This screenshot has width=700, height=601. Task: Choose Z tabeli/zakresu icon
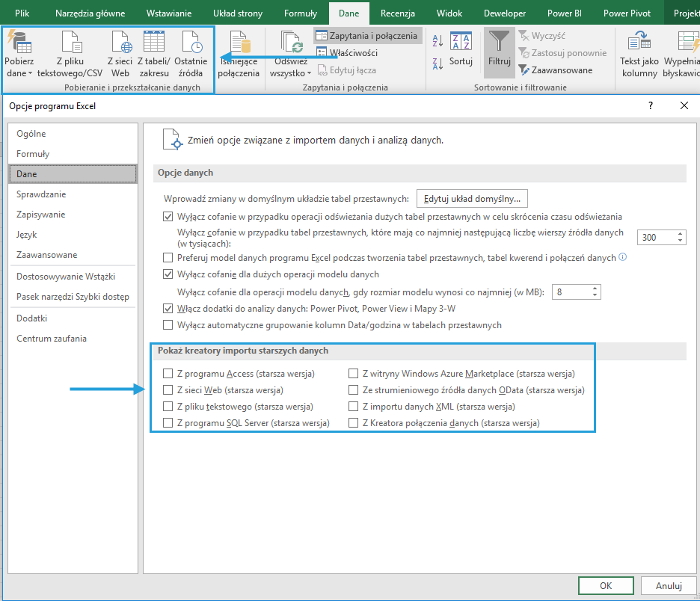(154, 43)
